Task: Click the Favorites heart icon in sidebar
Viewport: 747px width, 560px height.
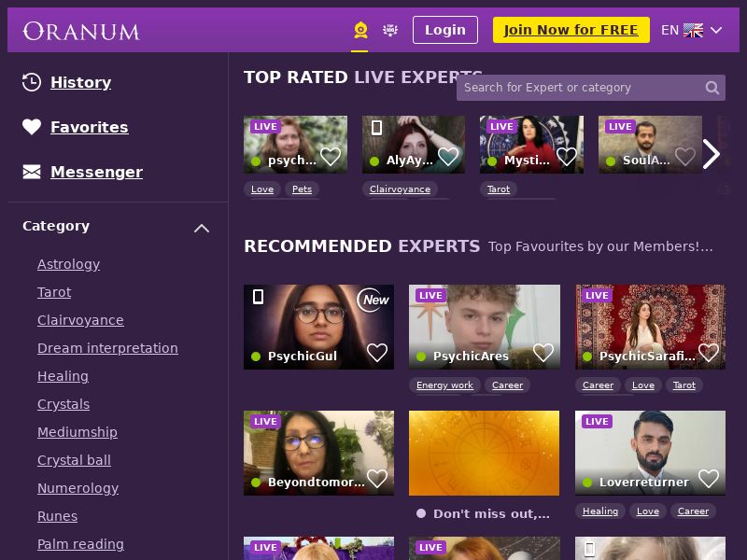Action: pyautogui.click(x=32, y=127)
